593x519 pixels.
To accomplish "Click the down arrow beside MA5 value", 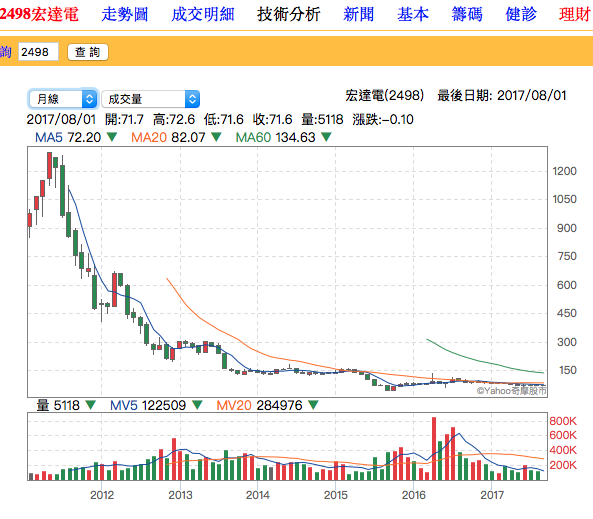I will click(x=112, y=137).
